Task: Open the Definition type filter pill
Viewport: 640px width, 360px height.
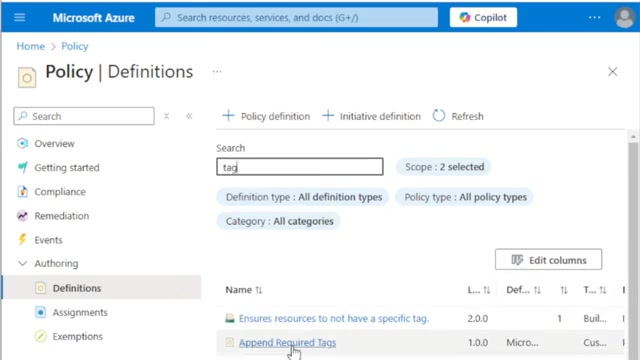Action: (x=303, y=197)
